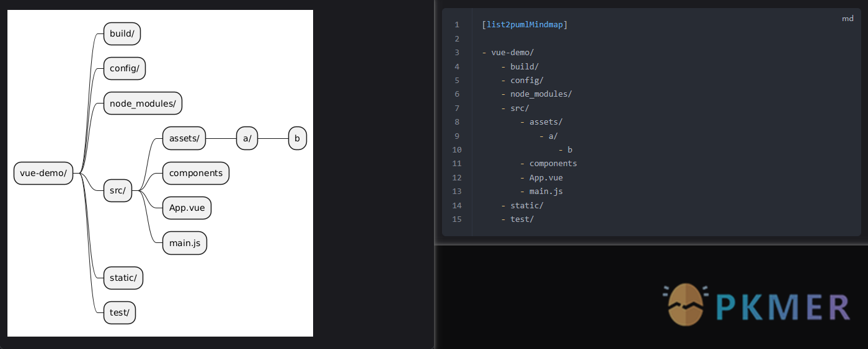This screenshot has height=349, width=868.
Task: Click line number 12 in code gutter
Action: [x=457, y=177]
